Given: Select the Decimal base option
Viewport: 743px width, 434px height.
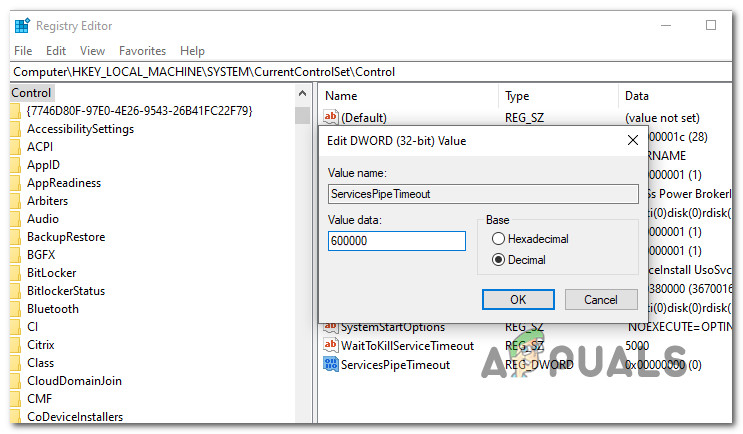Looking at the screenshot, I should click(519, 260).
